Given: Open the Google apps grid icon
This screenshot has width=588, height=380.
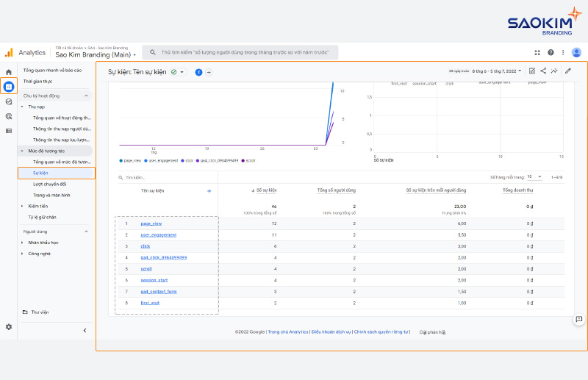Looking at the screenshot, I should [x=537, y=52].
